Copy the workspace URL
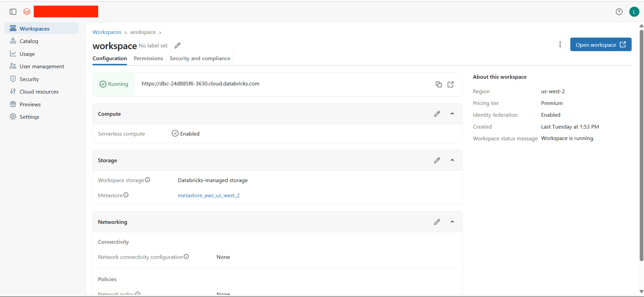This screenshot has width=644, height=297. click(439, 84)
